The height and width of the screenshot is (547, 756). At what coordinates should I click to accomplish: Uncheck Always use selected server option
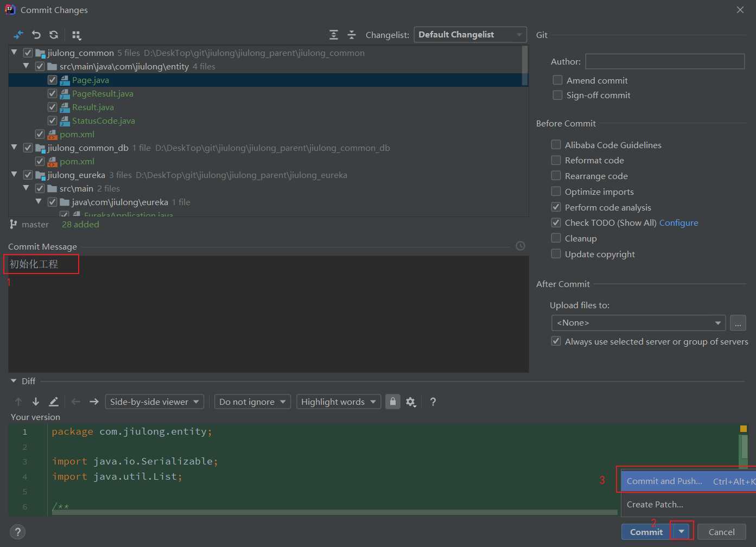556,341
